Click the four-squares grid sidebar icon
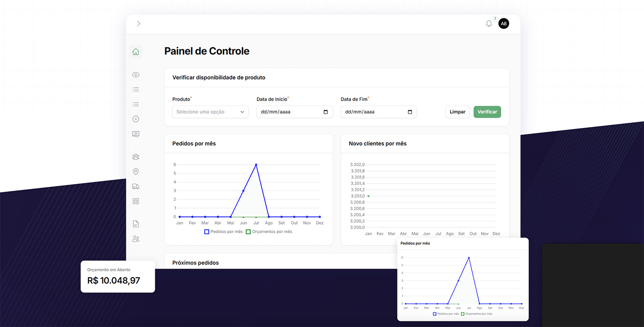644x327 pixels. [136, 201]
